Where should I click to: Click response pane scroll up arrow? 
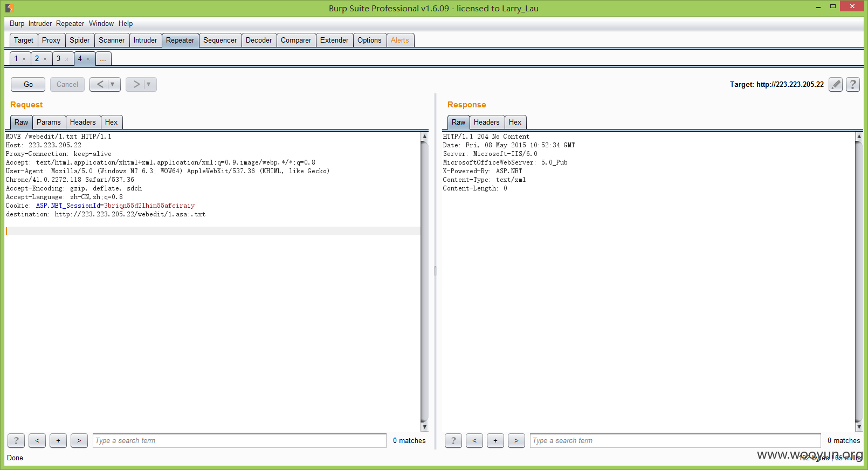pos(859,137)
